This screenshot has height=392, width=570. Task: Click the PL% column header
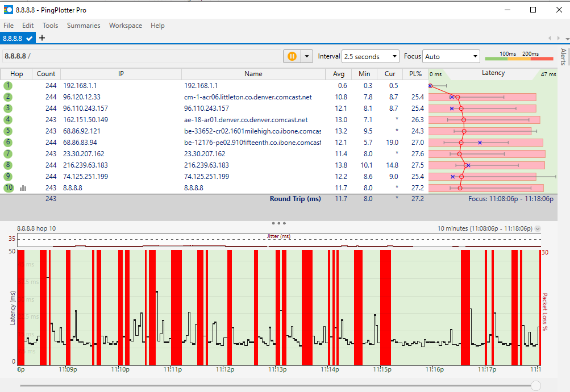(x=415, y=74)
